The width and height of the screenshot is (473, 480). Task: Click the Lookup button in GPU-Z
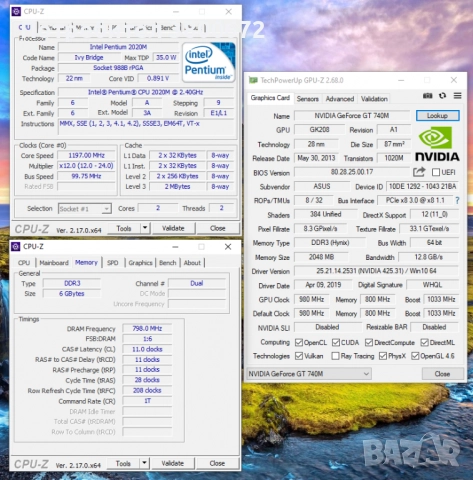click(x=437, y=116)
